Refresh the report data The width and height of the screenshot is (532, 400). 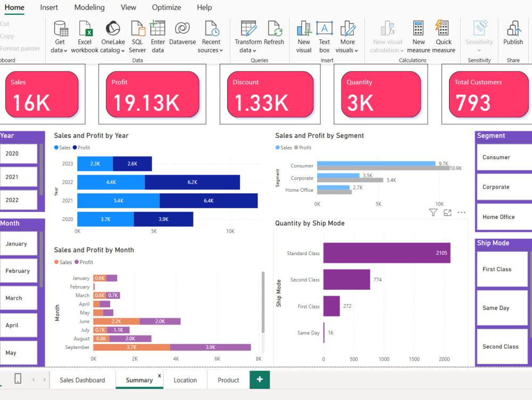[275, 30]
